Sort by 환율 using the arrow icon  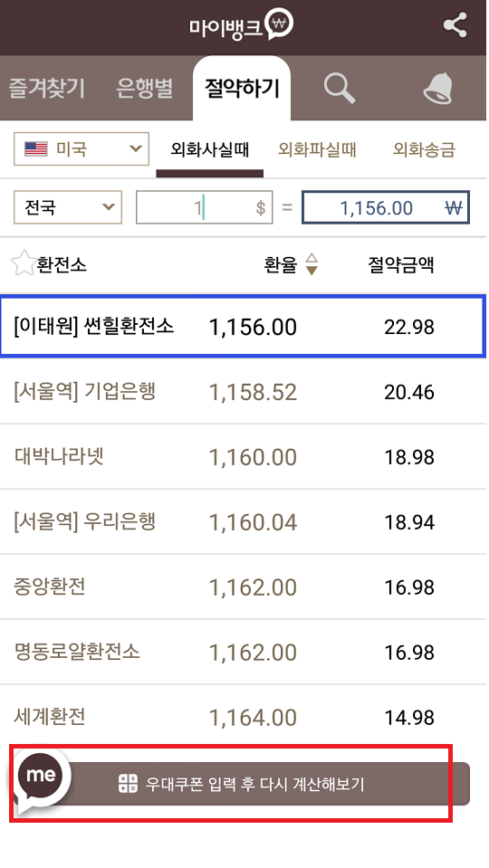click(x=312, y=264)
